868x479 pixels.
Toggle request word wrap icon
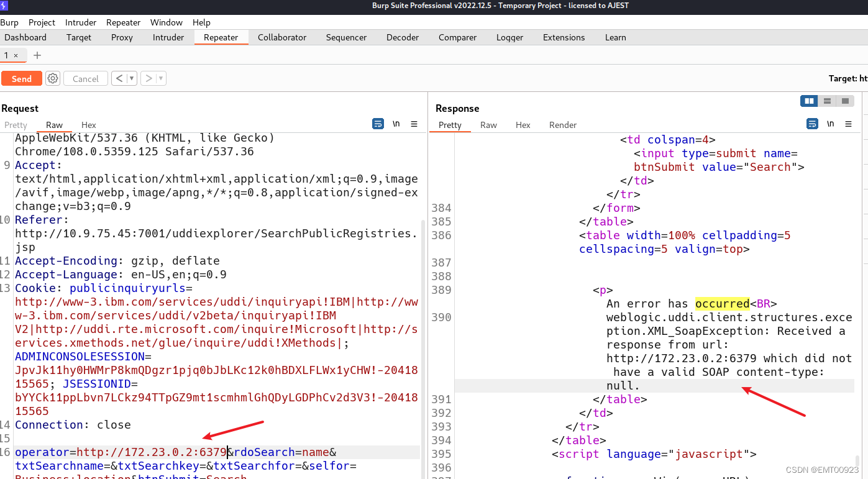pos(378,124)
